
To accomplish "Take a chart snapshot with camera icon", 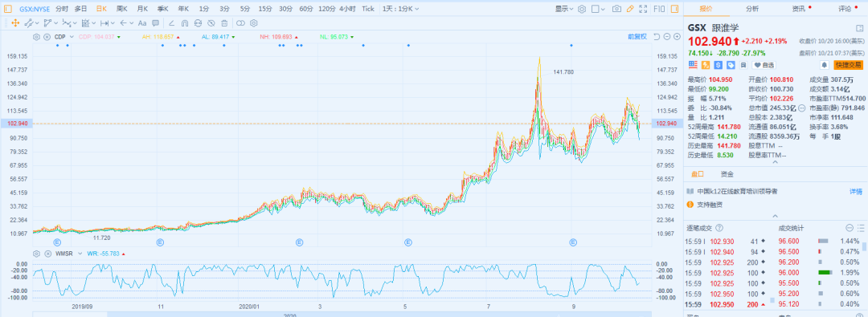I will point(616,9).
